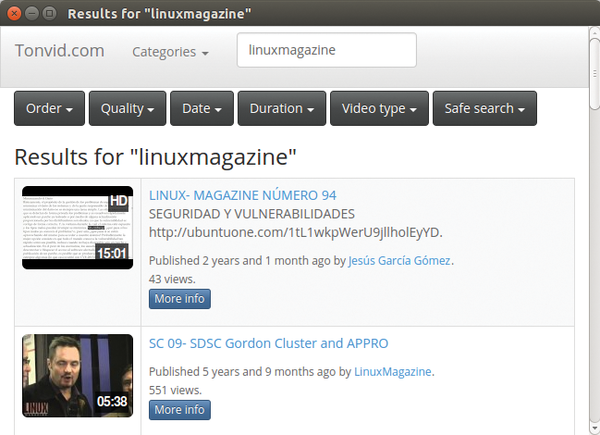Open the Date filter dropdown
The height and width of the screenshot is (435, 600).
pyautogui.click(x=202, y=108)
